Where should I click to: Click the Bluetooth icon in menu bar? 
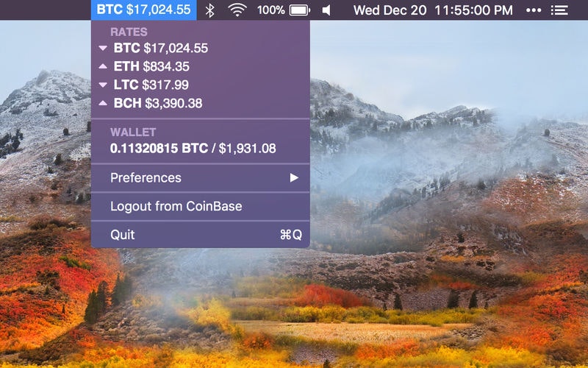click(x=210, y=10)
